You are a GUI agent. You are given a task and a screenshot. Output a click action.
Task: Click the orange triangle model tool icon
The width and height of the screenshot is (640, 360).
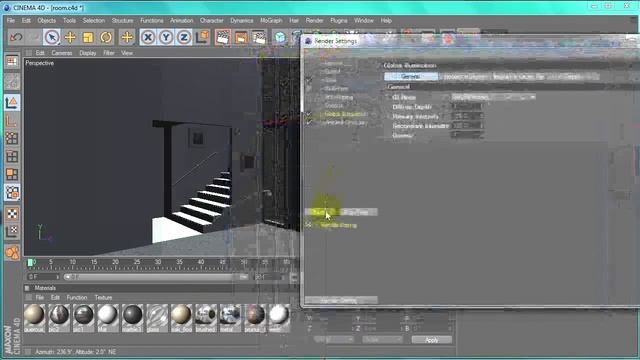point(12,102)
